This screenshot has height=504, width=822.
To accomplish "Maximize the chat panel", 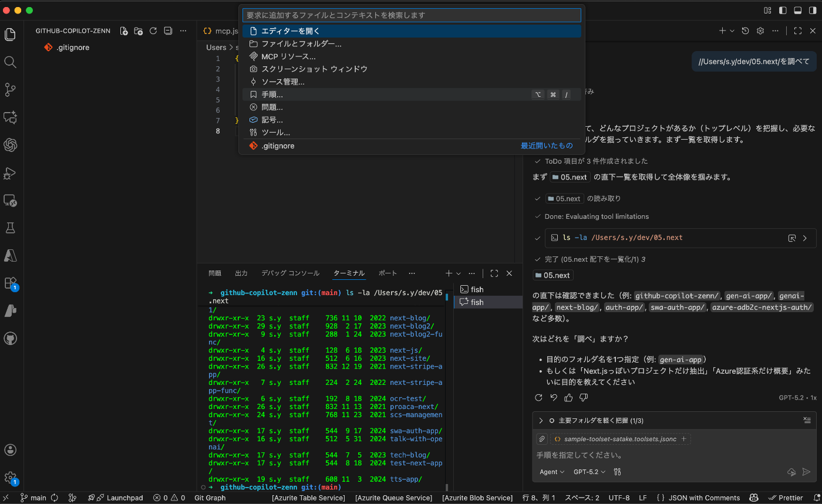I will point(798,31).
